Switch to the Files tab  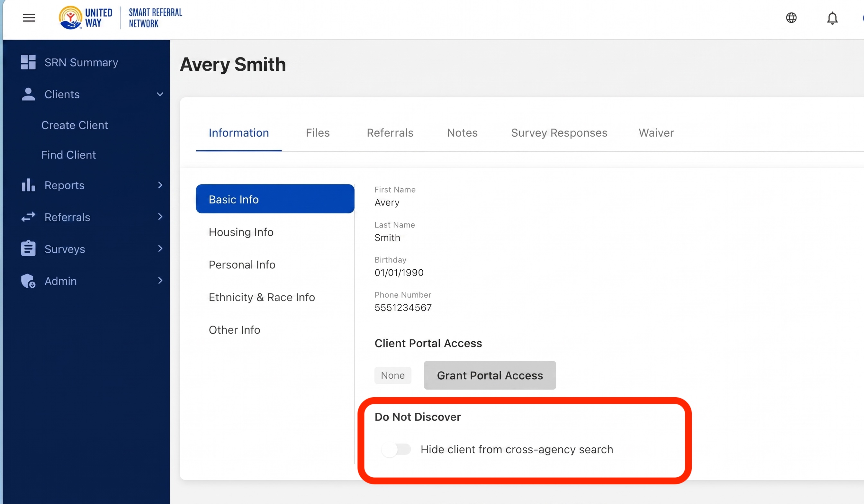click(x=318, y=133)
